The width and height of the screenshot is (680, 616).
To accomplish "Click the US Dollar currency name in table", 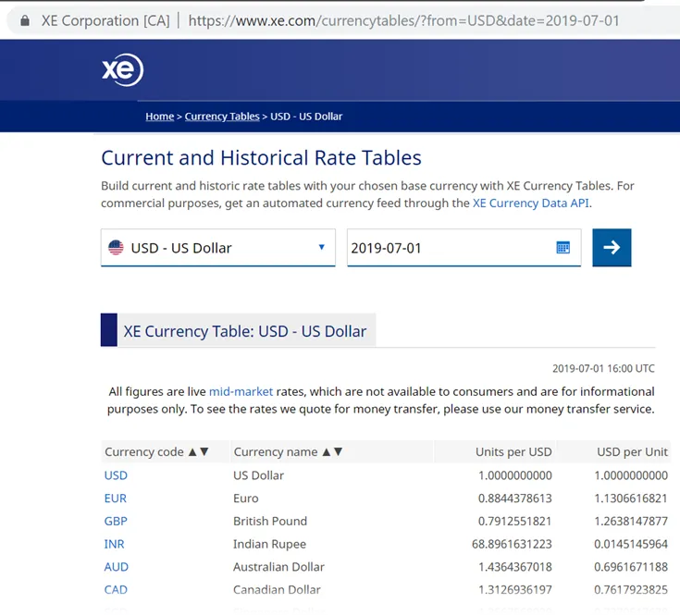I will click(x=258, y=475).
